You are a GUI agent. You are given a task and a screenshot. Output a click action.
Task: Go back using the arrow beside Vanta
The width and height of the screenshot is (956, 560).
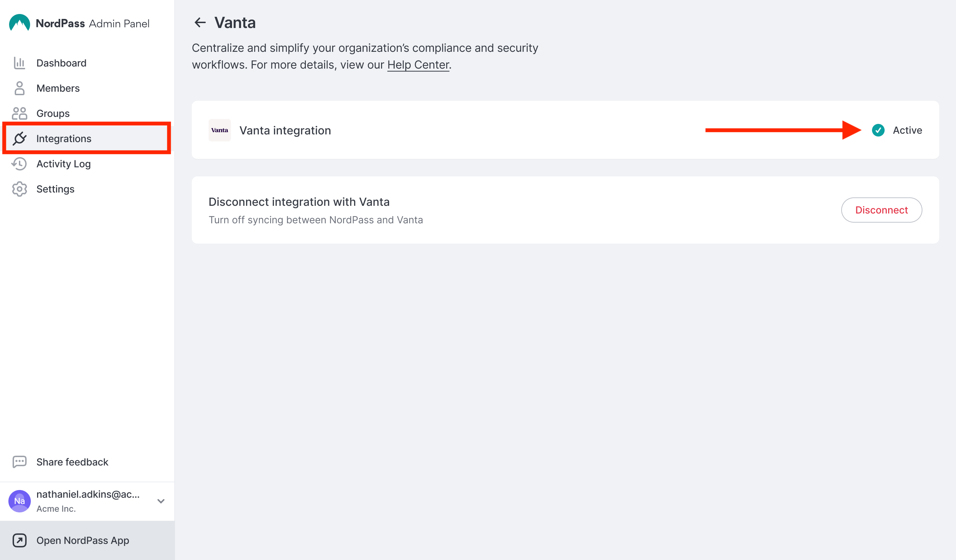[x=200, y=23]
